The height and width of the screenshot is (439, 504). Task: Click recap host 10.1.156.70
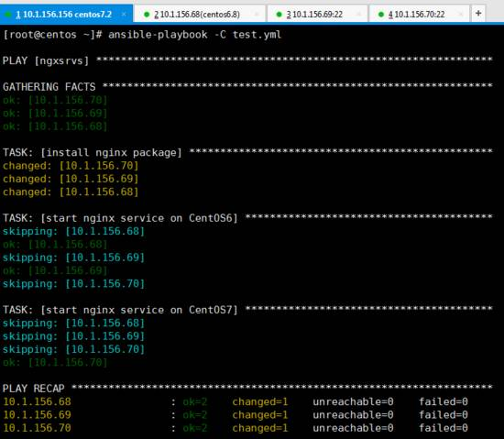coord(37,428)
